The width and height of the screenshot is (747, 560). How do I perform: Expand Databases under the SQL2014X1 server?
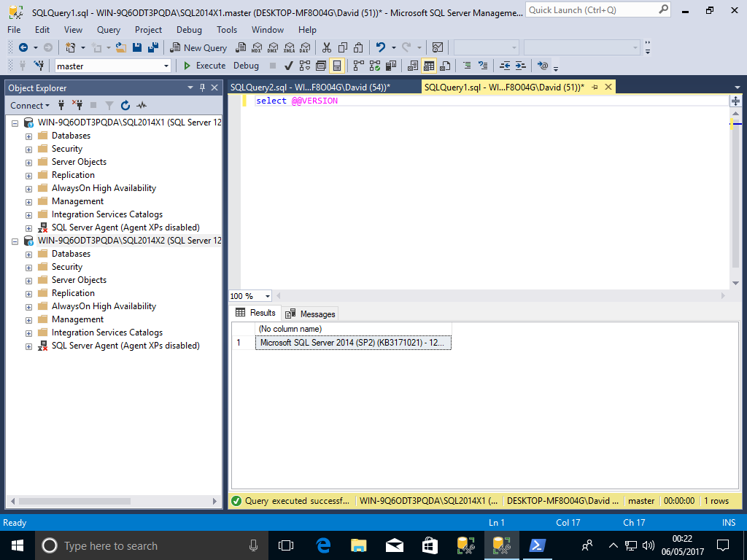(x=29, y=136)
